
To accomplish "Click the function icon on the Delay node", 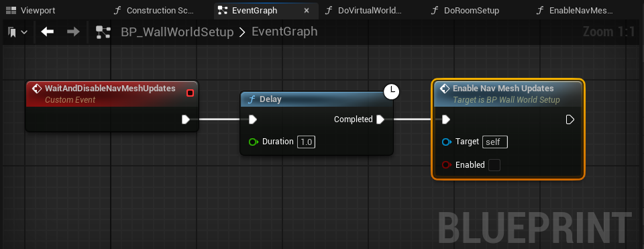I will [252, 99].
